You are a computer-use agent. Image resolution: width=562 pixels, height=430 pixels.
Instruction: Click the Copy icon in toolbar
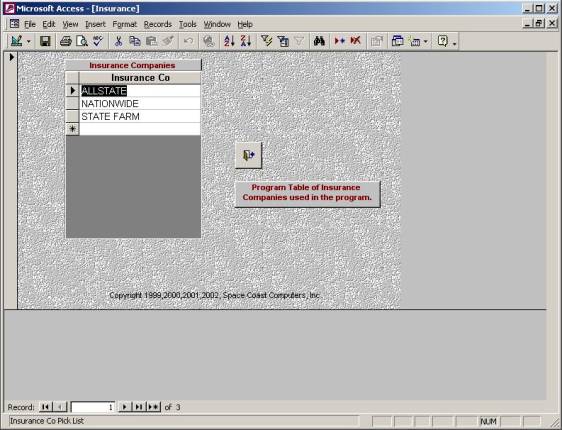point(135,41)
